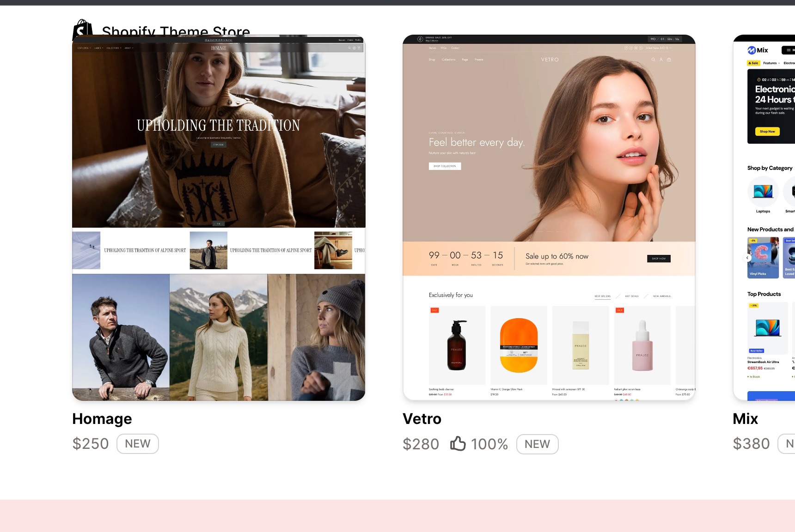
Task: Click the Vitamin C Orange Glow Mask product
Action: click(519, 345)
